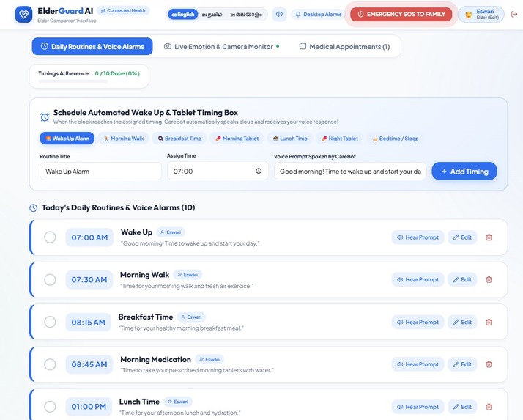The height and width of the screenshot is (420, 523).
Task: Switch language to English
Action: pyautogui.click(x=183, y=15)
